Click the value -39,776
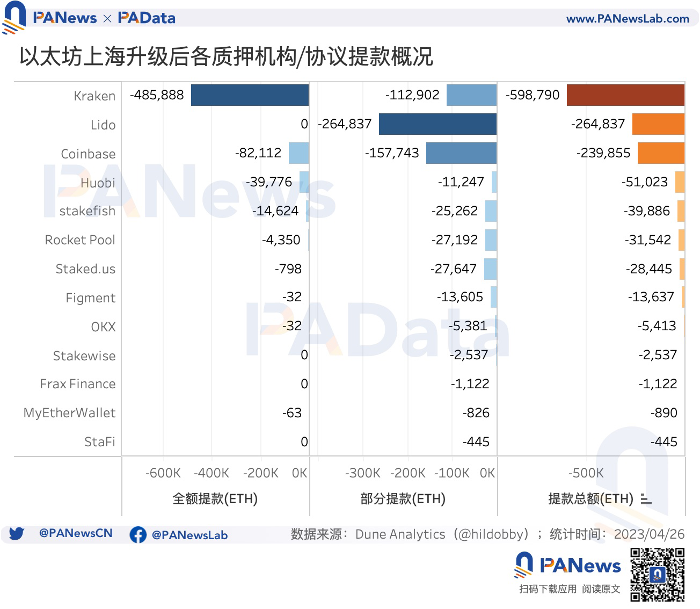The image size is (700, 609). [x=269, y=182]
